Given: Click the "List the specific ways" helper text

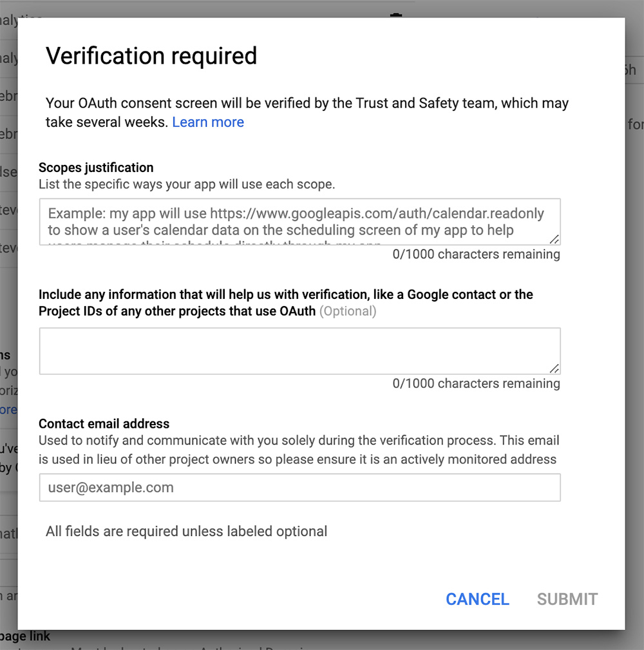Looking at the screenshot, I should [187, 185].
